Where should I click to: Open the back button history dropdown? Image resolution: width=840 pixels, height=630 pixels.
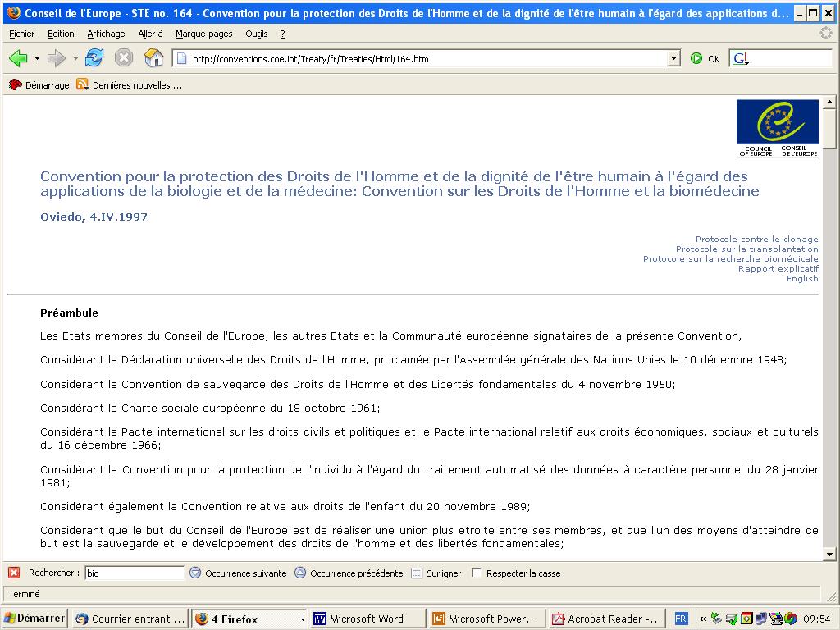37,58
